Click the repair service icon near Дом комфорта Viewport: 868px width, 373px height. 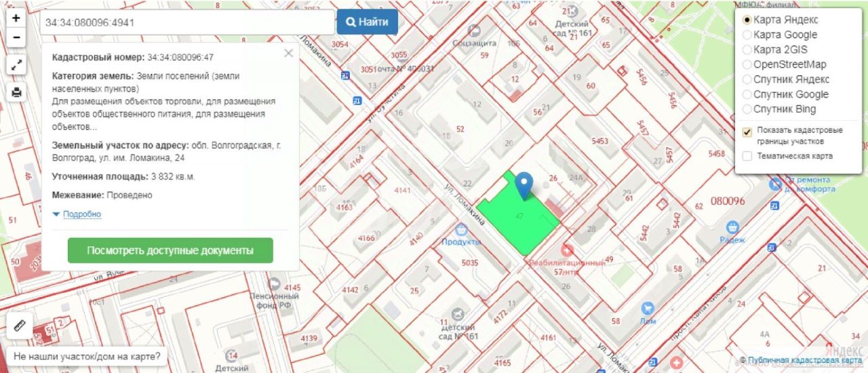click(776, 184)
